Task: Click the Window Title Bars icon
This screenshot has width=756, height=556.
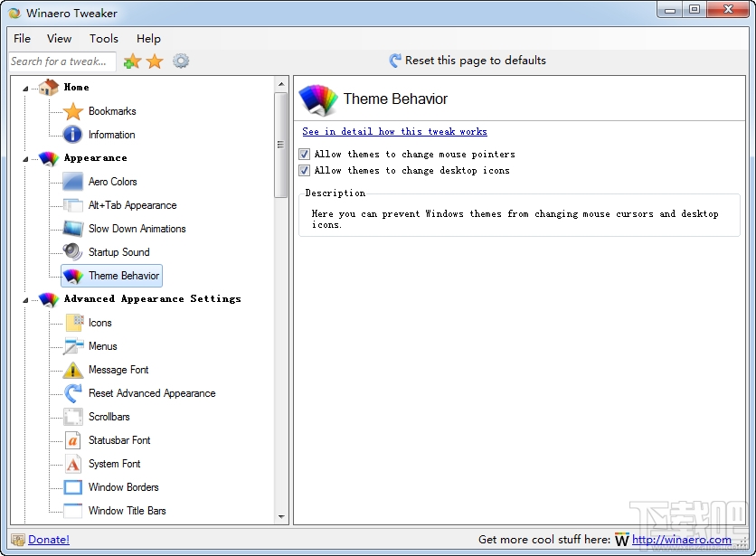Action: (x=73, y=510)
